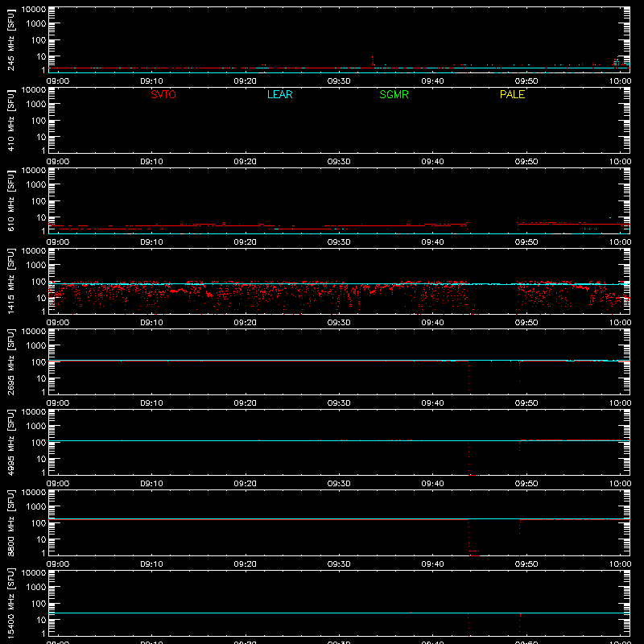This screenshot has width=644, height=644.
Task: Click the red drop-off near 09:44 in 2695 MHz plot
Action: (469, 376)
